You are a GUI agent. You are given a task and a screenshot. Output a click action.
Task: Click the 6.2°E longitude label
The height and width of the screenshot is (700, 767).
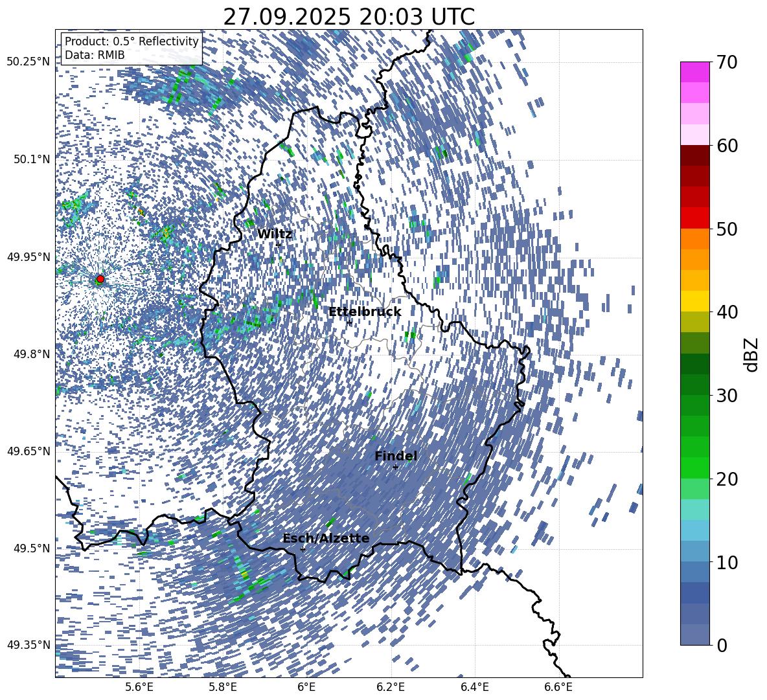pyautogui.click(x=391, y=687)
